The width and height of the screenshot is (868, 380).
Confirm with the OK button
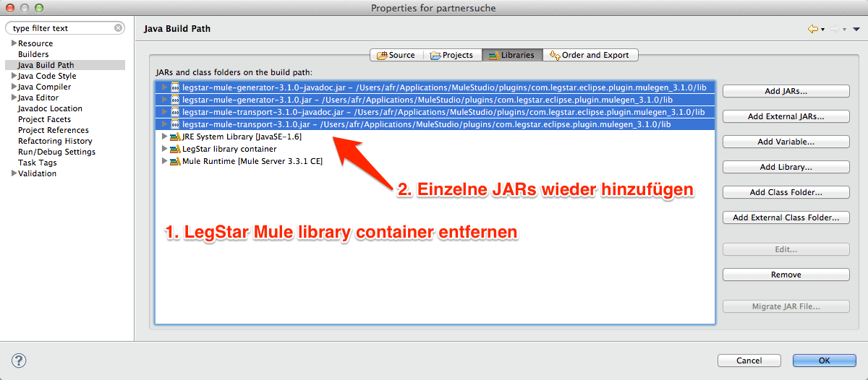click(824, 360)
